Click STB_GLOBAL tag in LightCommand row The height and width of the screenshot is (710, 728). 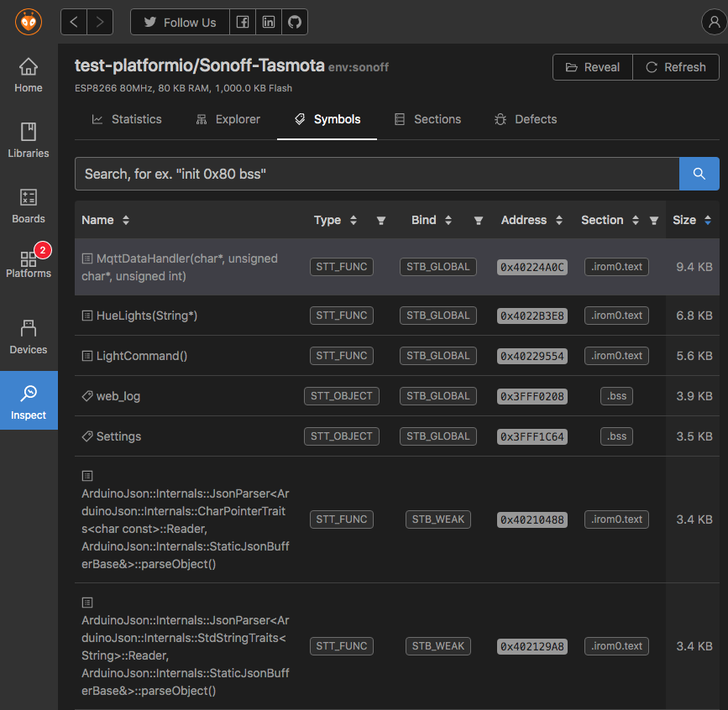click(437, 356)
